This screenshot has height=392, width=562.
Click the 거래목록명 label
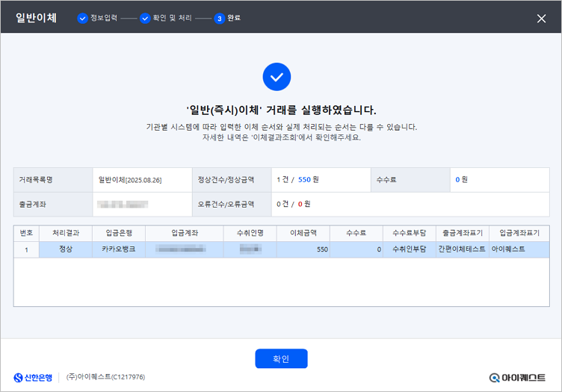point(36,180)
